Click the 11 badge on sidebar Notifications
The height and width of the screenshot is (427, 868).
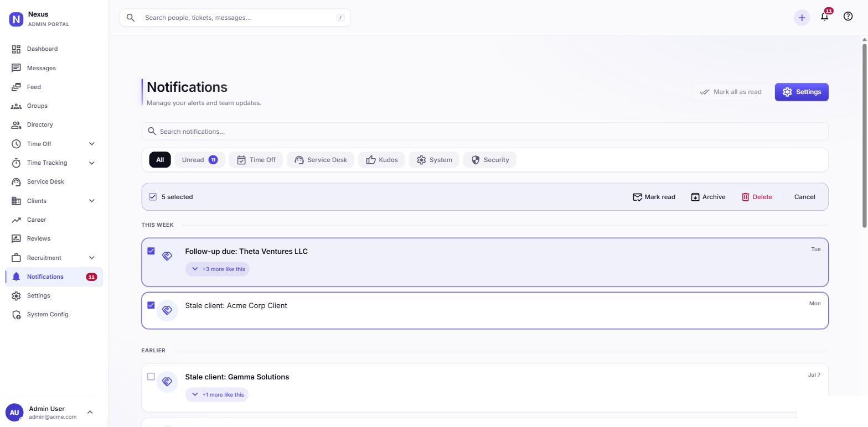pyautogui.click(x=91, y=277)
